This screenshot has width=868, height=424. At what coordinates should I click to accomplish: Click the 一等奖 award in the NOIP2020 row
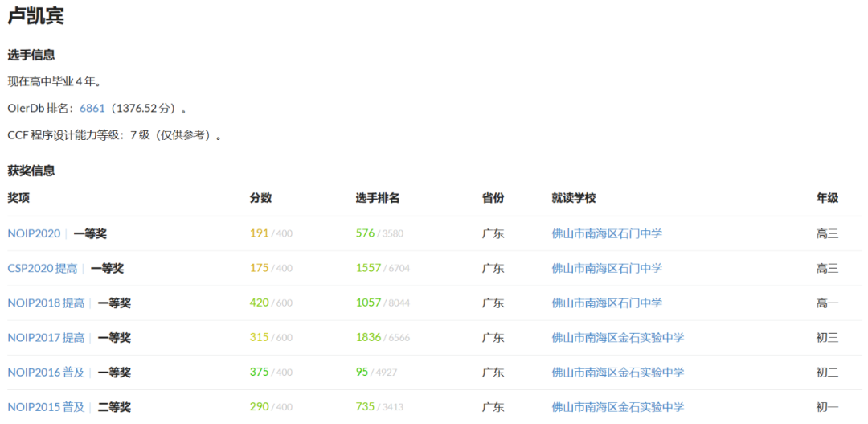click(90, 233)
